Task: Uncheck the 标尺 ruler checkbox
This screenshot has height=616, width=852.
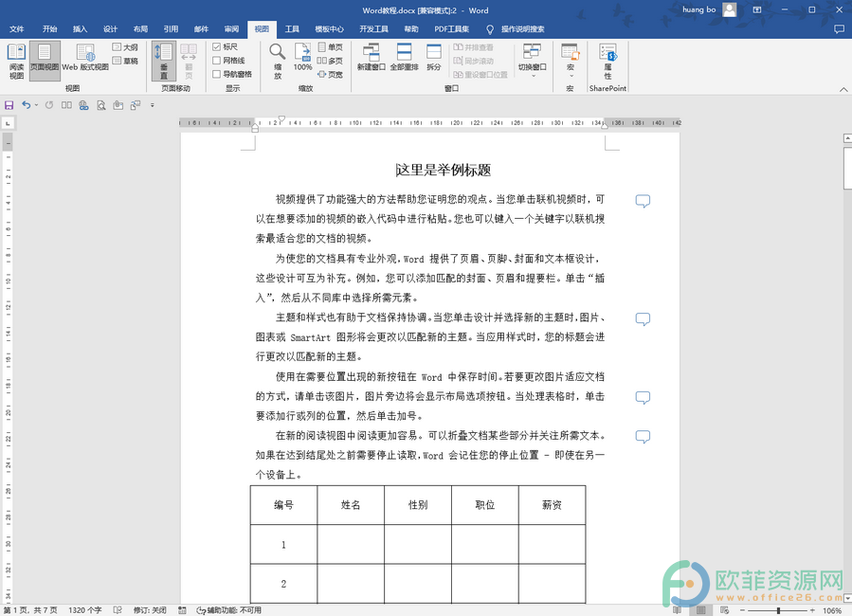Action: pos(217,47)
